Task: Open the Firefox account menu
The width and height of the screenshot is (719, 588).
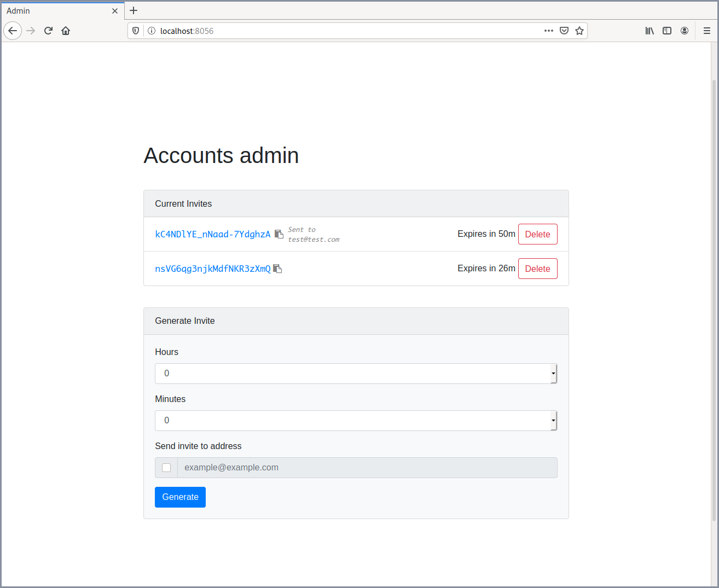Action: pyautogui.click(x=685, y=31)
